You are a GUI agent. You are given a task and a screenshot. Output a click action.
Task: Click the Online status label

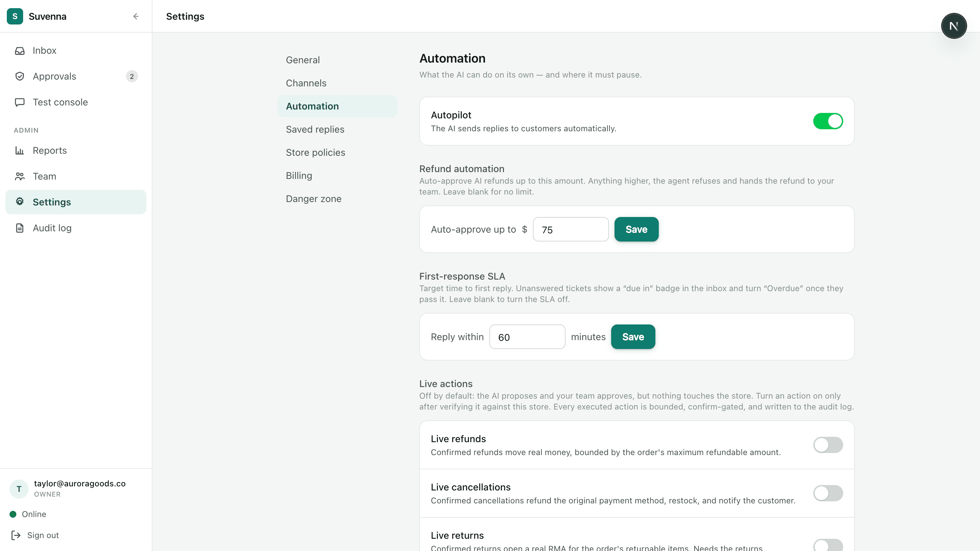pyautogui.click(x=34, y=514)
